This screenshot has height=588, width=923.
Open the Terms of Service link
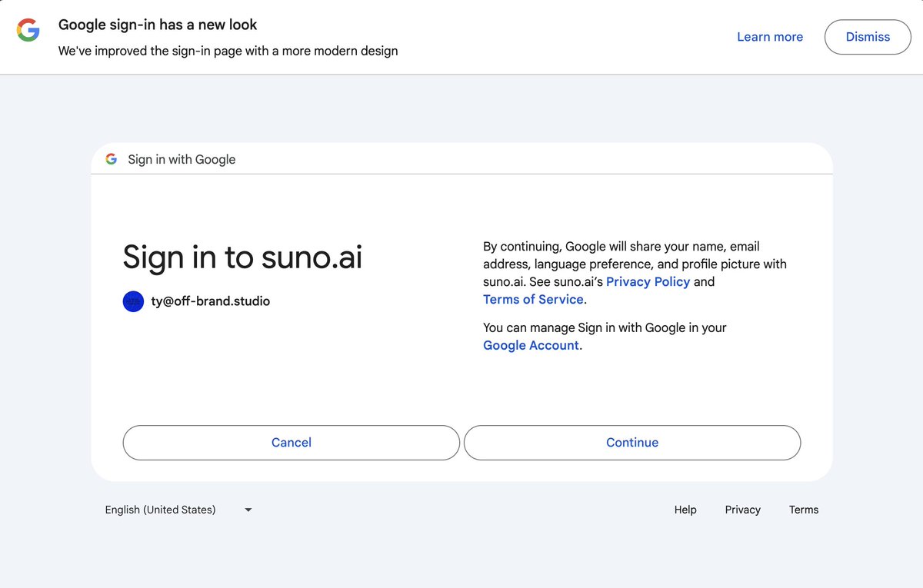(x=534, y=299)
